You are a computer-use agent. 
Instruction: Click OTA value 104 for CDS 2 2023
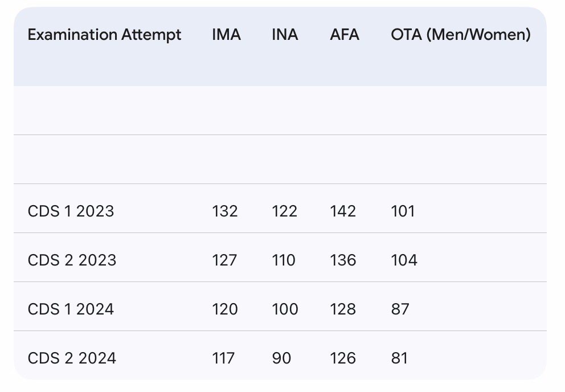pos(404,260)
